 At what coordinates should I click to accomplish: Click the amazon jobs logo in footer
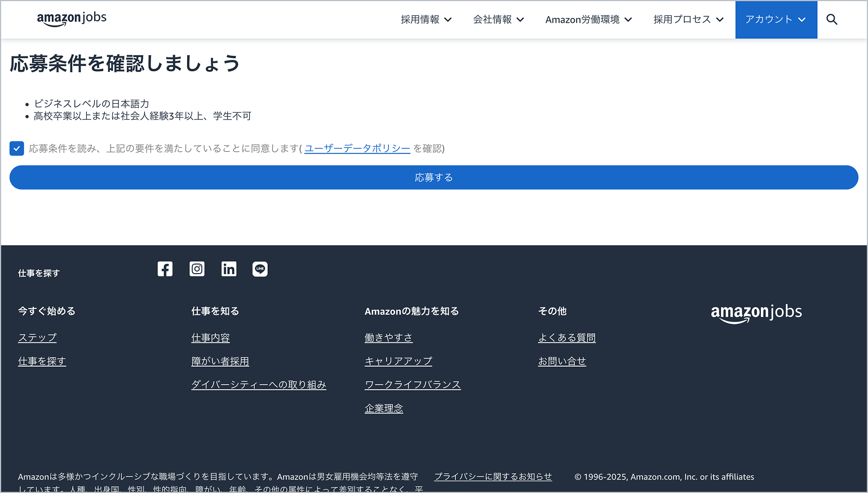756,313
